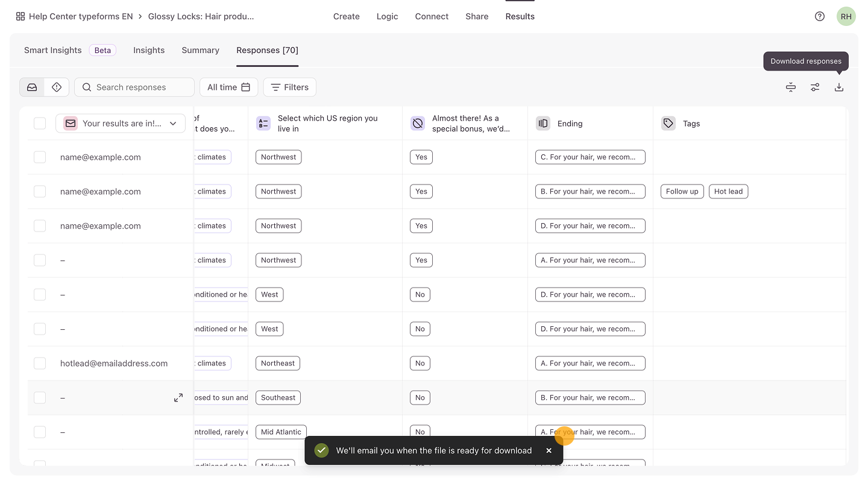Image resolution: width=868 pixels, height=489 pixels.
Task: Click the Northeast region chip
Action: point(278,364)
